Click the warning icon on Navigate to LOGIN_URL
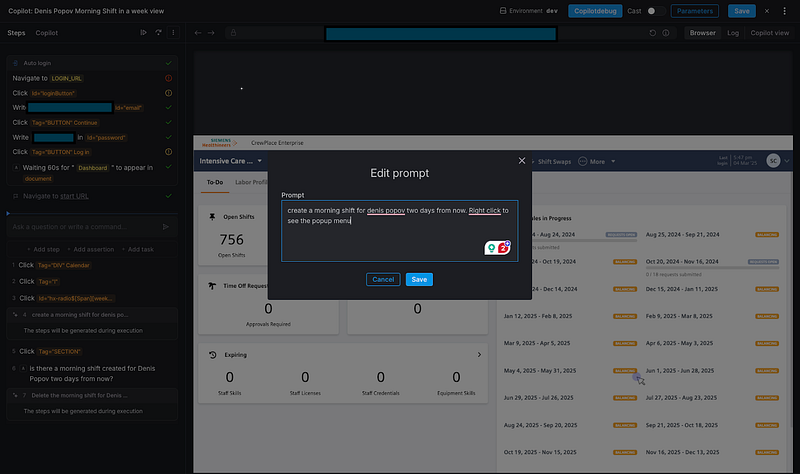This screenshot has height=474, width=800. (x=168, y=78)
